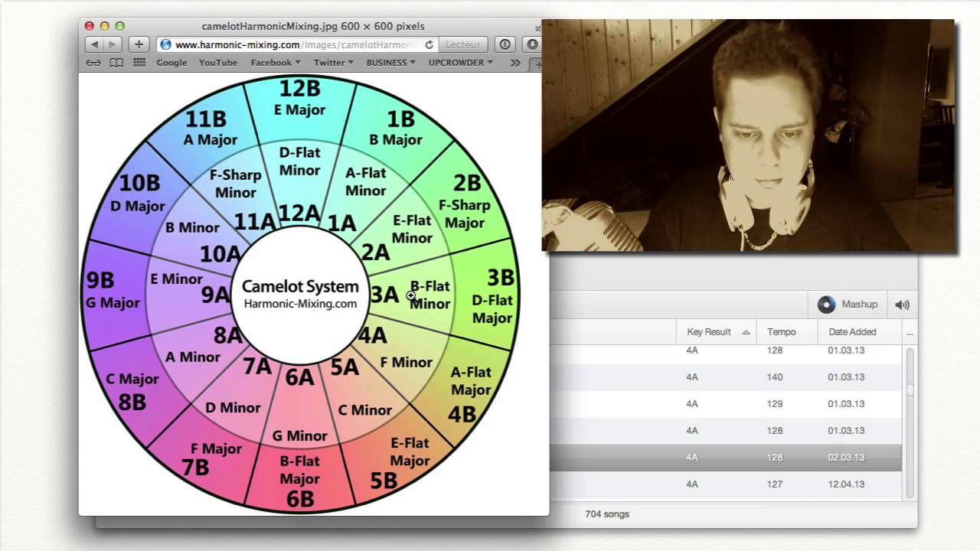Open the YouTube bookmark
The width and height of the screenshot is (980, 551).
coord(218,63)
